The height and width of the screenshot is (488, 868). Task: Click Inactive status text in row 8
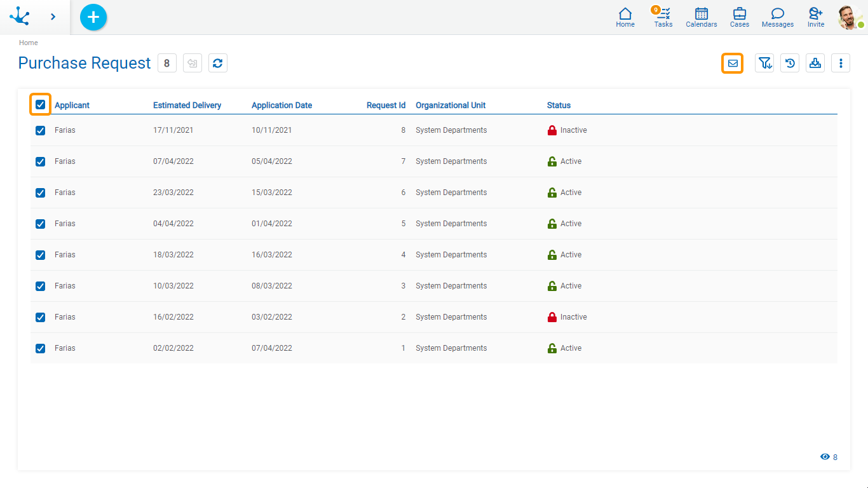tap(574, 130)
